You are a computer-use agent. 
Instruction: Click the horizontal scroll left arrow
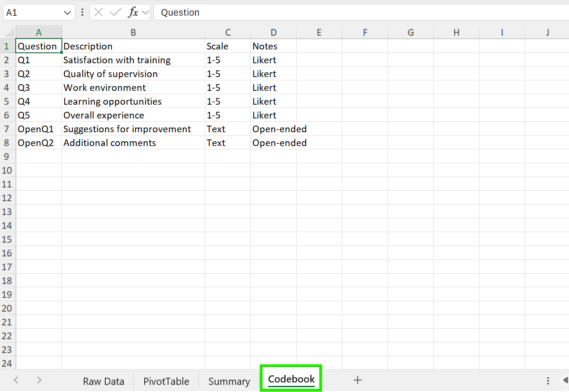(565, 380)
